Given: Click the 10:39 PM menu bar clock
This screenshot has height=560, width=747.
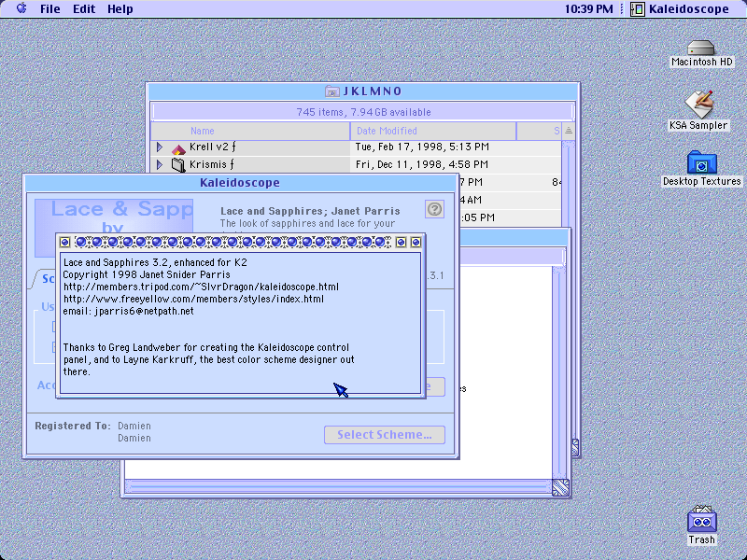Looking at the screenshot, I should tap(589, 9).
